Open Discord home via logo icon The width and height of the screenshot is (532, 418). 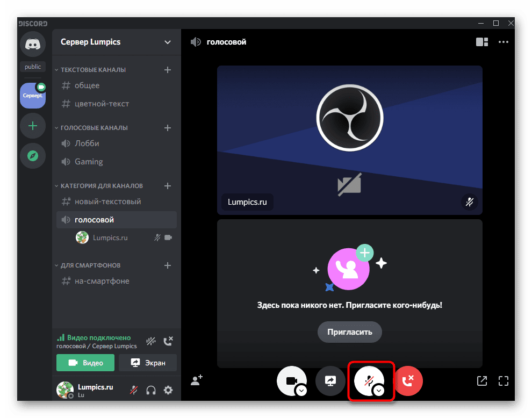[x=33, y=44]
